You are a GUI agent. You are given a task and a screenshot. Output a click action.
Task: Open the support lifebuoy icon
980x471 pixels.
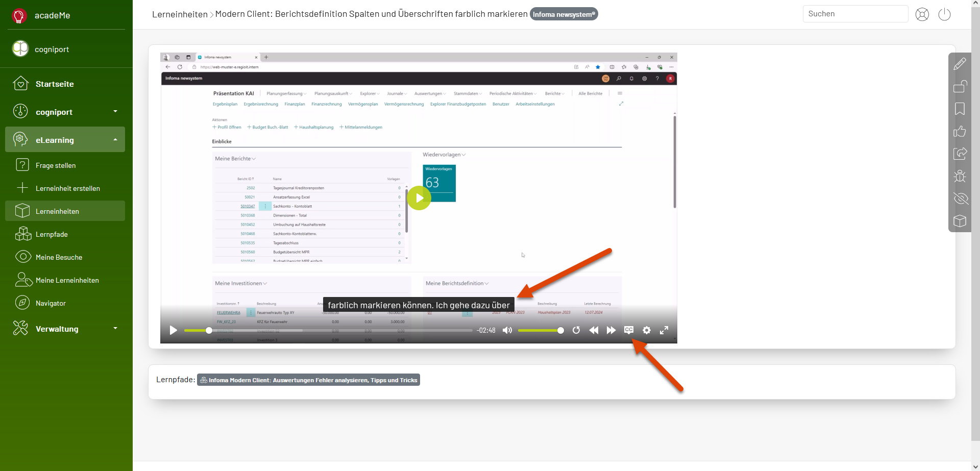click(x=922, y=14)
